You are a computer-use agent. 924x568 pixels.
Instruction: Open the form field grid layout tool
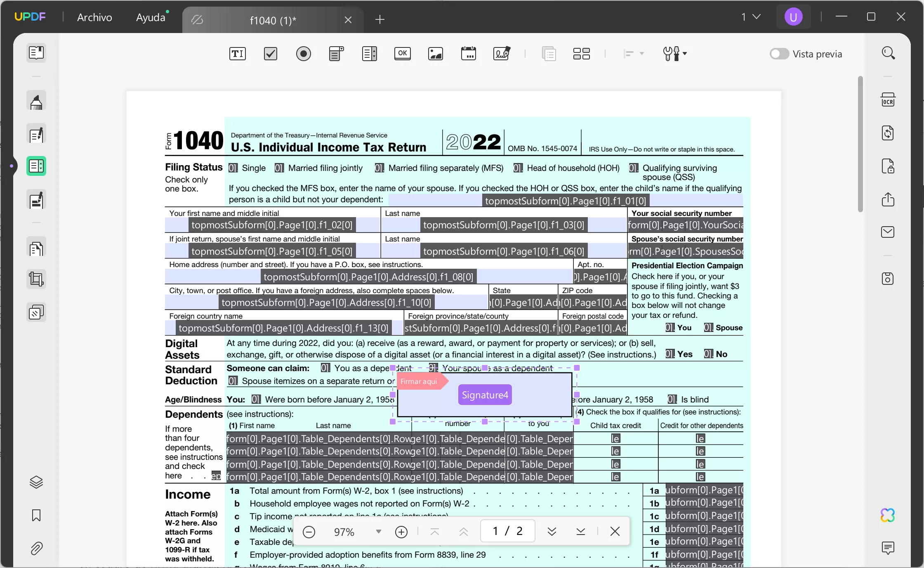[x=582, y=54]
